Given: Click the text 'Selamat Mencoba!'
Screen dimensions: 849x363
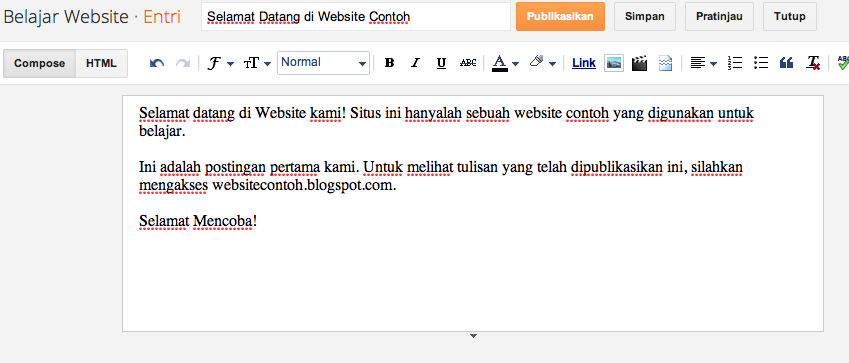Looking at the screenshot, I should pos(198,222).
